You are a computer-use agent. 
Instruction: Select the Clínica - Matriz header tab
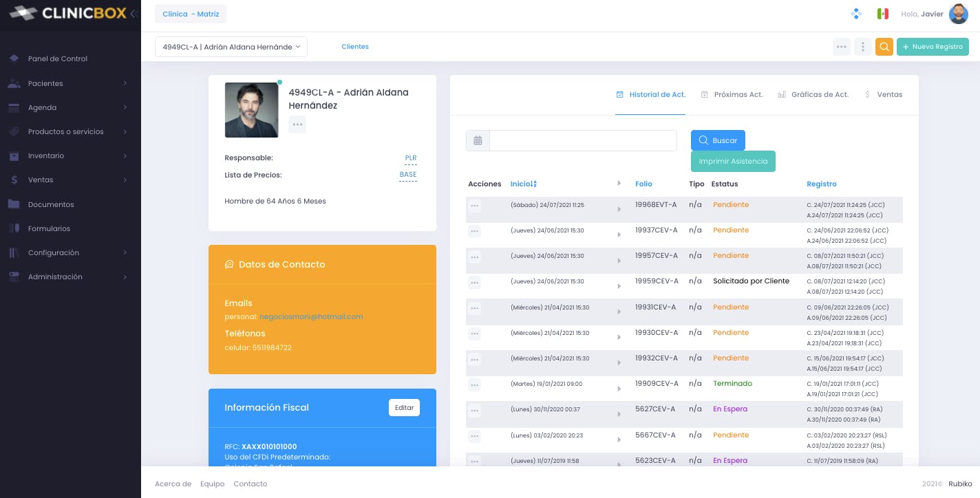tap(191, 14)
